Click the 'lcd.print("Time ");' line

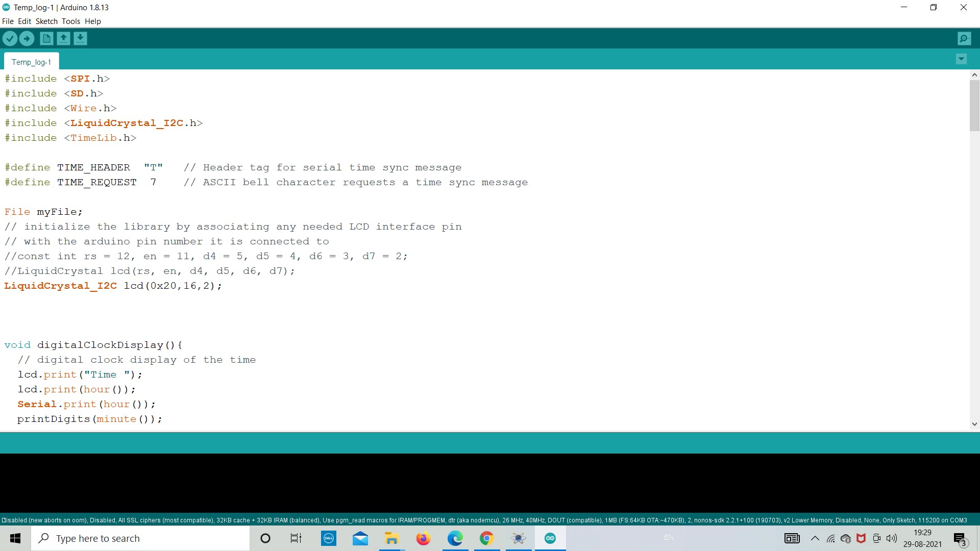[x=80, y=374]
